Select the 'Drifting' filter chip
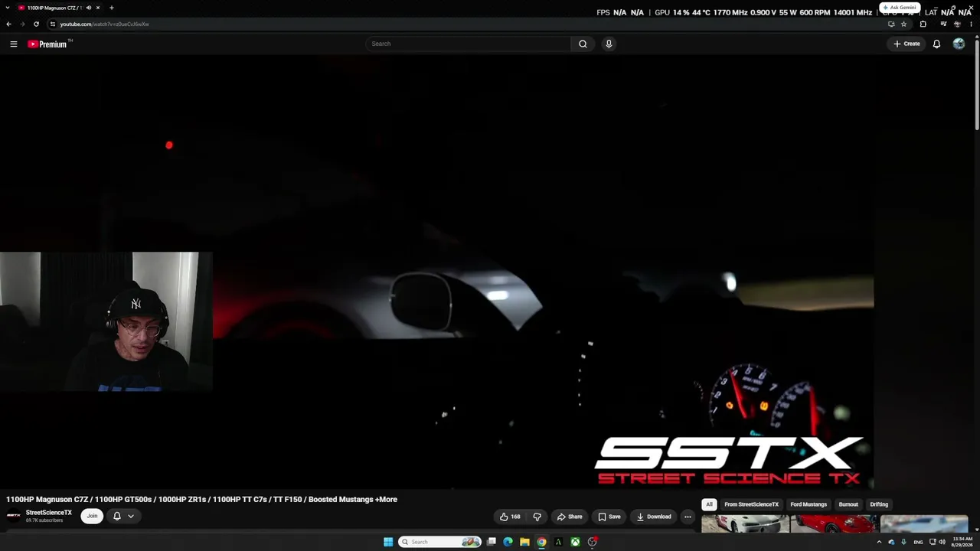The height and width of the screenshot is (551, 980). 879,505
